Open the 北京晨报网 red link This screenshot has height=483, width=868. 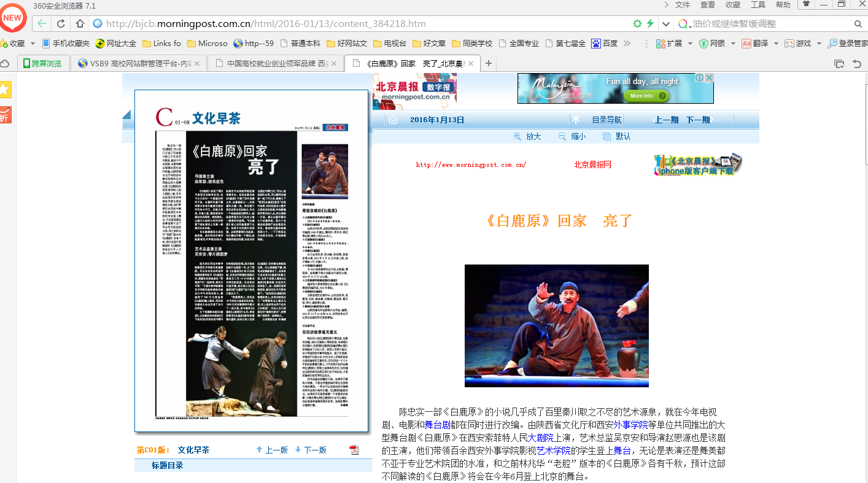tap(592, 164)
